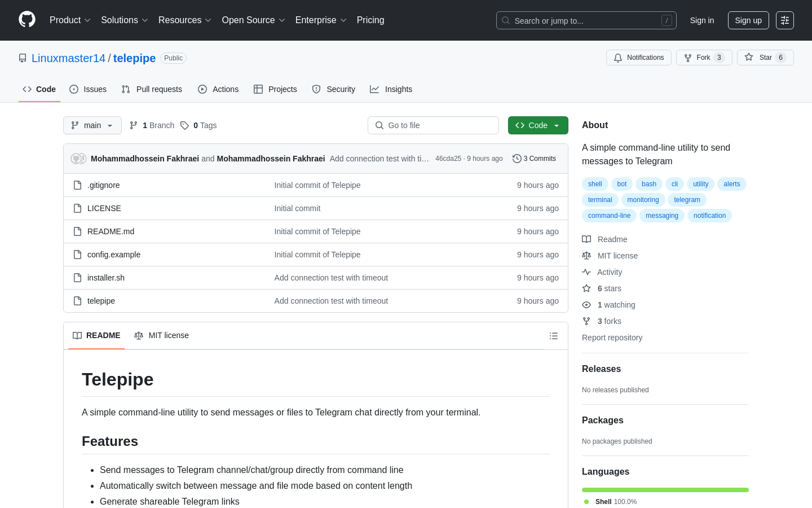812x508 pixels.
Task: Open the green Code dropdown button
Action: pyautogui.click(x=538, y=125)
